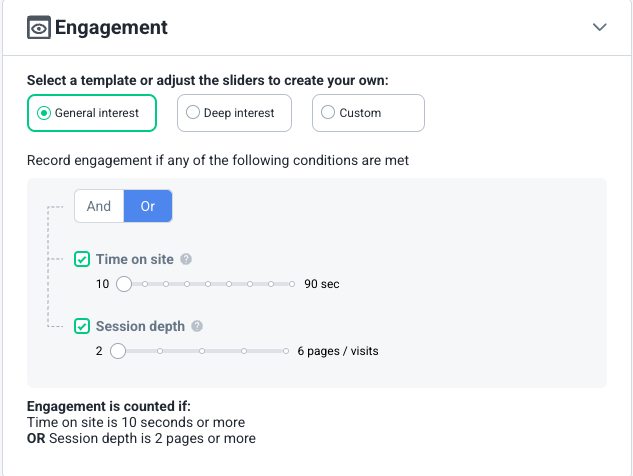Click the Time on site label
This screenshot has height=476, width=633.
[x=135, y=259]
